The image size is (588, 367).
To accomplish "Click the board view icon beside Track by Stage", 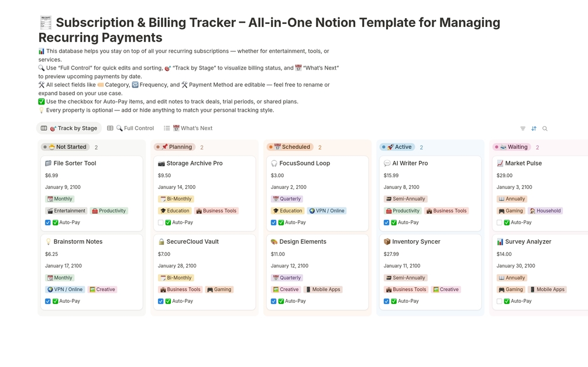I will coord(44,128).
